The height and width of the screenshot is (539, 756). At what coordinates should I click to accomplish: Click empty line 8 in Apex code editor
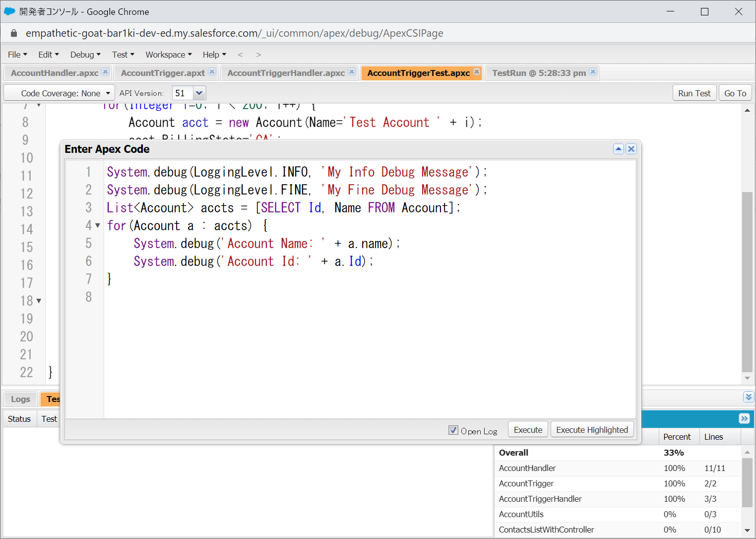[370, 297]
